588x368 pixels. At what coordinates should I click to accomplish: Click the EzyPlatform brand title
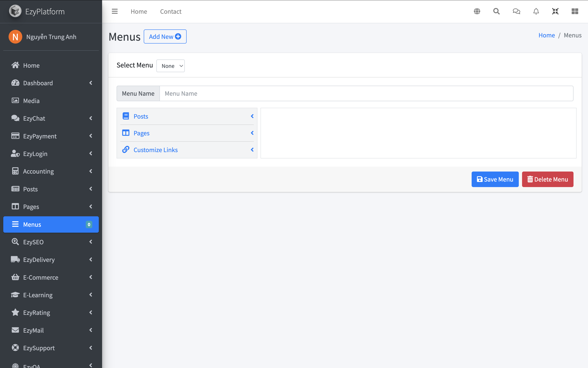pyautogui.click(x=45, y=11)
